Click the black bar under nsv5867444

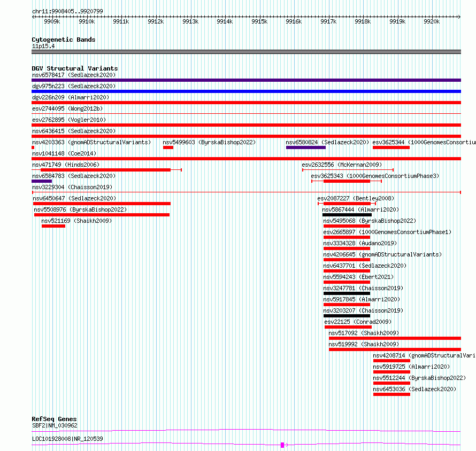347,215
